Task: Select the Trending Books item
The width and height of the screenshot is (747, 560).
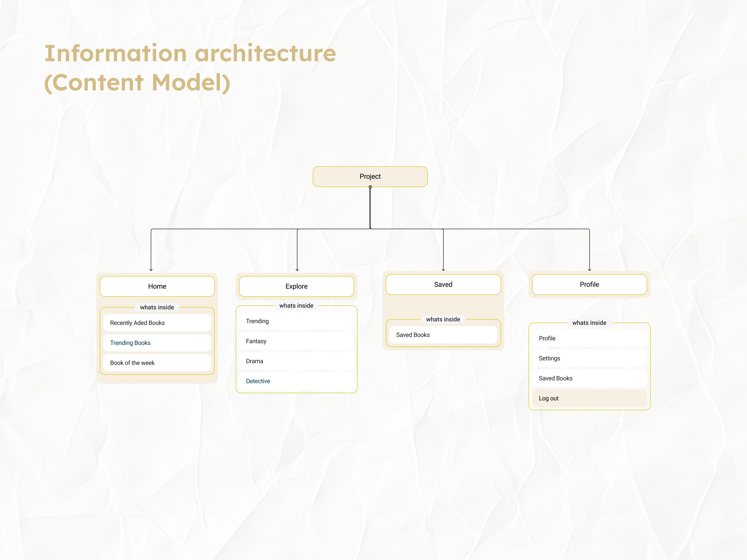Action: [x=157, y=343]
